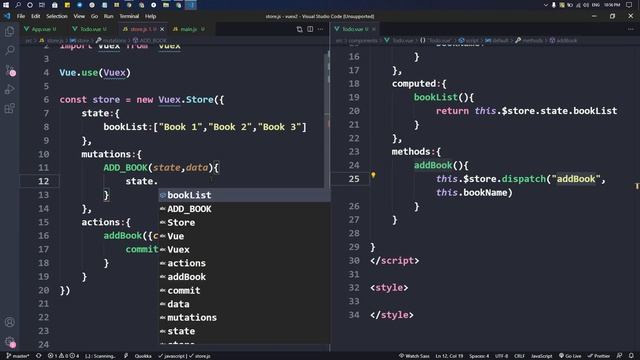
Task: Switch to the Todo.vue tab in left group
Action: click(90, 29)
